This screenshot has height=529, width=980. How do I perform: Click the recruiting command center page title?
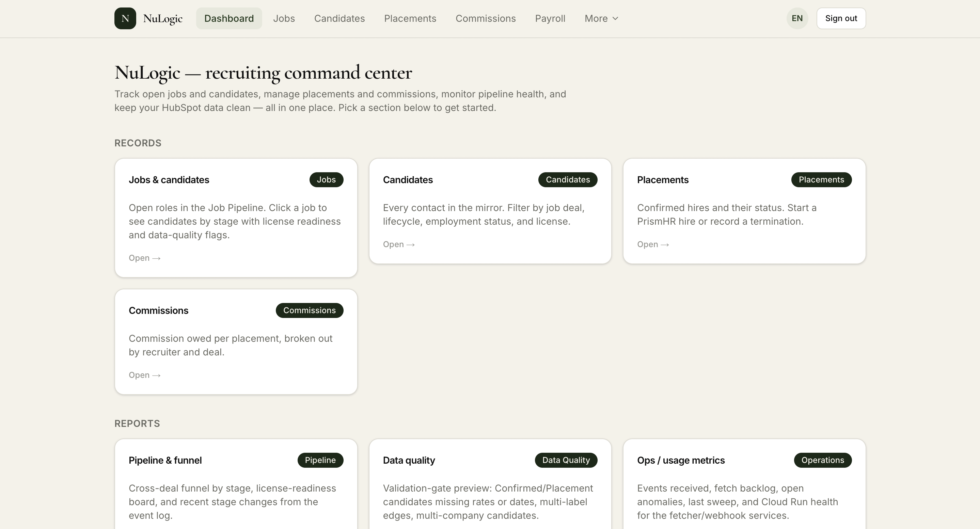pyautogui.click(x=263, y=73)
